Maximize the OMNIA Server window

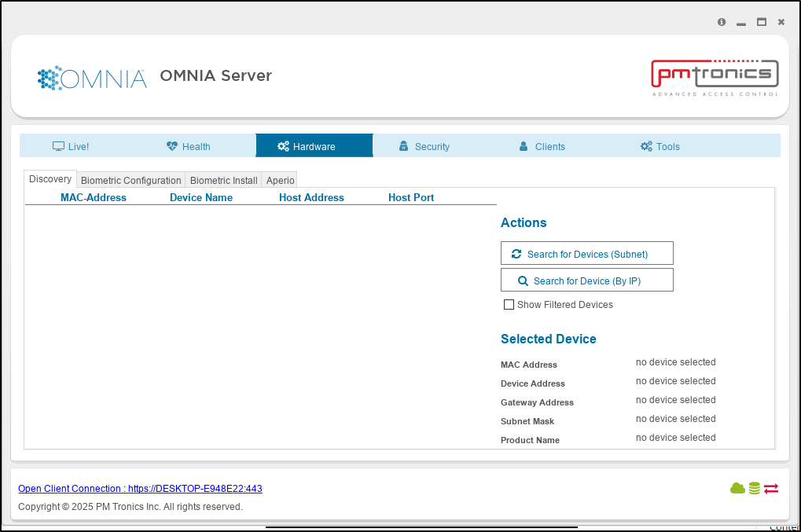tap(762, 22)
